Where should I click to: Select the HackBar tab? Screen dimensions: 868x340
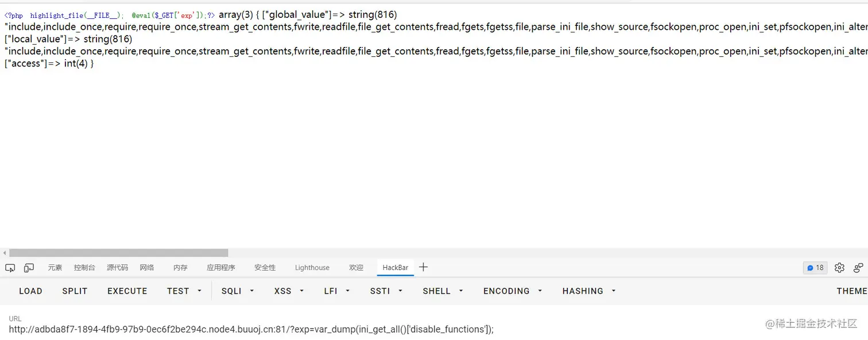click(x=396, y=268)
